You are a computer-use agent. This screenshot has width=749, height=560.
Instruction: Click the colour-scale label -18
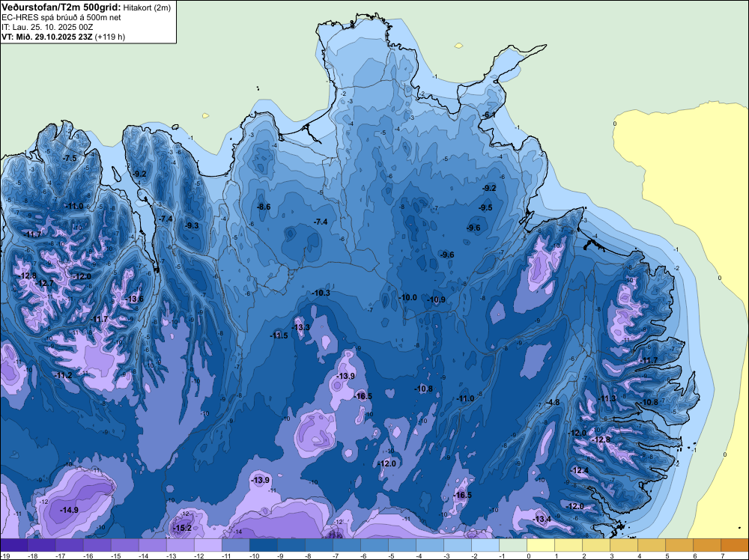(33, 556)
